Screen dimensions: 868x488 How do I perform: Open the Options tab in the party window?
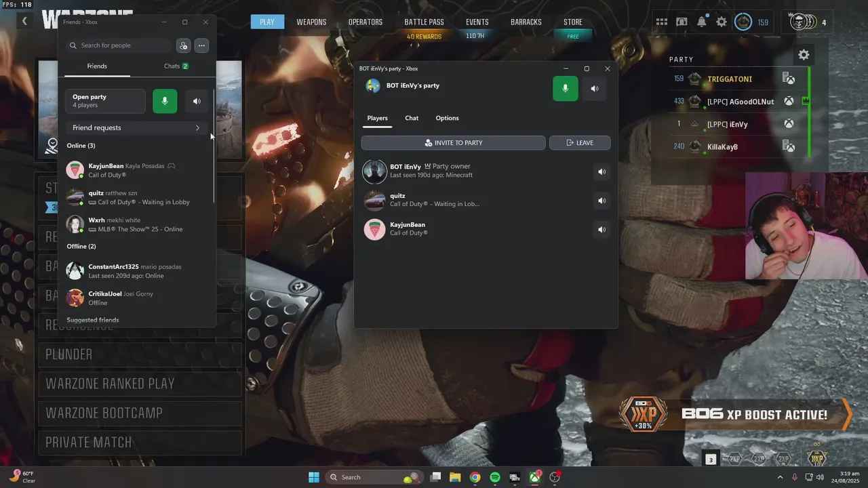[x=447, y=118]
